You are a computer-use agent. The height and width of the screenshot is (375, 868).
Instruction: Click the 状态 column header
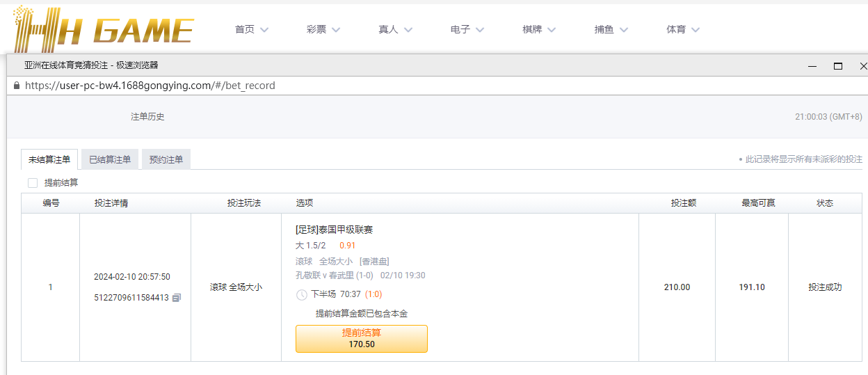tap(825, 203)
